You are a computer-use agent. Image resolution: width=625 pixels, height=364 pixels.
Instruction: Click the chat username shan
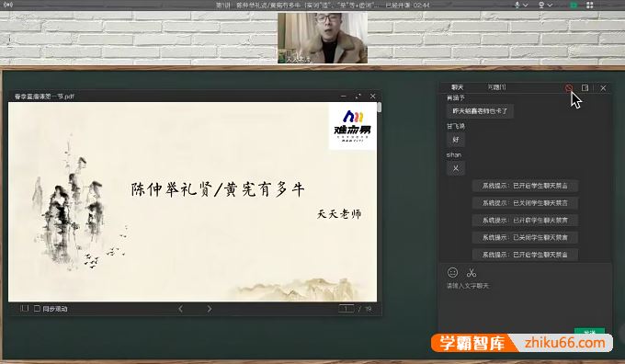click(x=454, y=154)
